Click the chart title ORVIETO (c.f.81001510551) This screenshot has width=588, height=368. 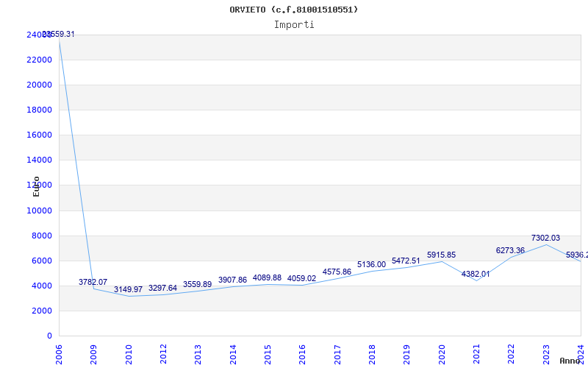[293, 10]
